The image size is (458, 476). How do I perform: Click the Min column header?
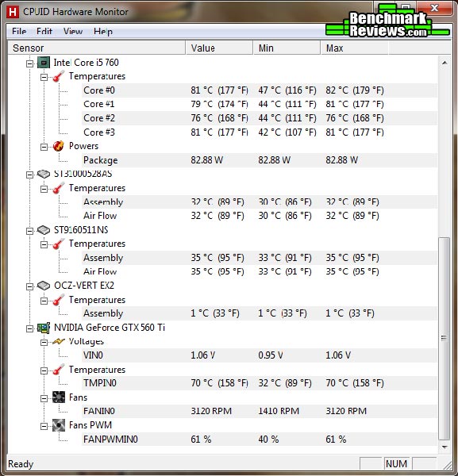tap(287, 48)
